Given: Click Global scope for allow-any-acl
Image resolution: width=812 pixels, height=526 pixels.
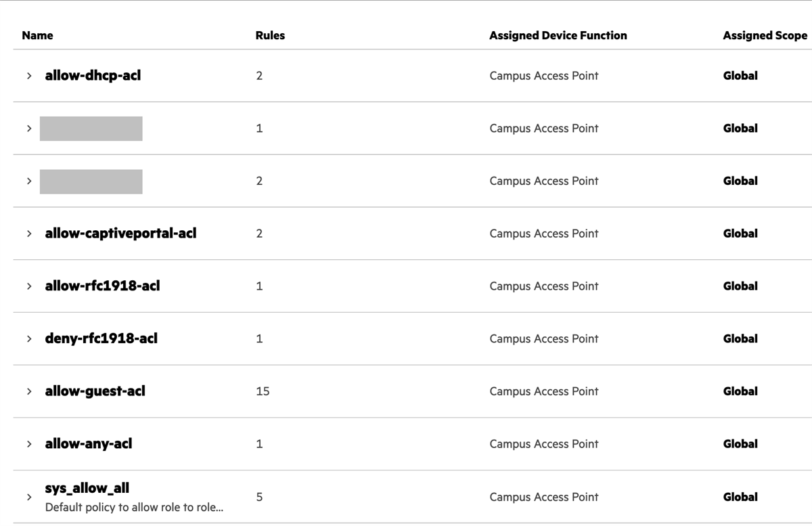Looking at the screenshot, I should [x=740, y=444].
